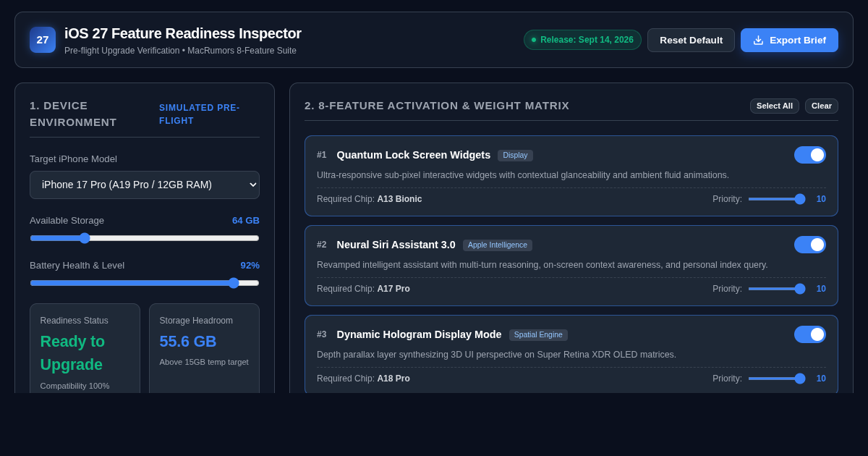Click Reset Default button
Screen dimensions: 868x456
(x=691, y=40)
